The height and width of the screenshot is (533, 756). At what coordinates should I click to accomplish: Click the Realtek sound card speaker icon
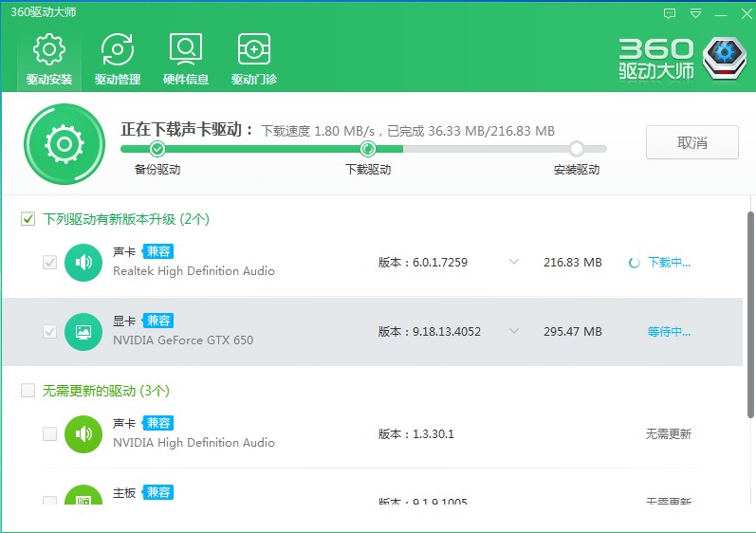pyautogui.click(x=83, y=262)
